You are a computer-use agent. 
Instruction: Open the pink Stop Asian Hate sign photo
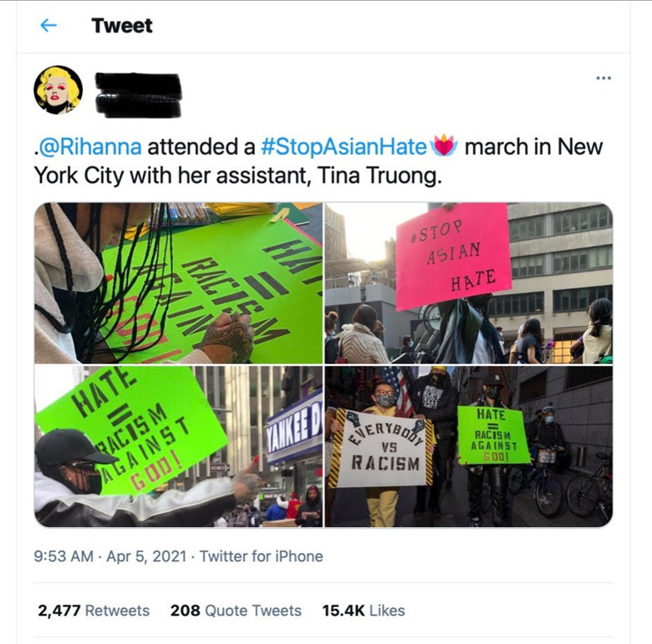tap(469, 283)
